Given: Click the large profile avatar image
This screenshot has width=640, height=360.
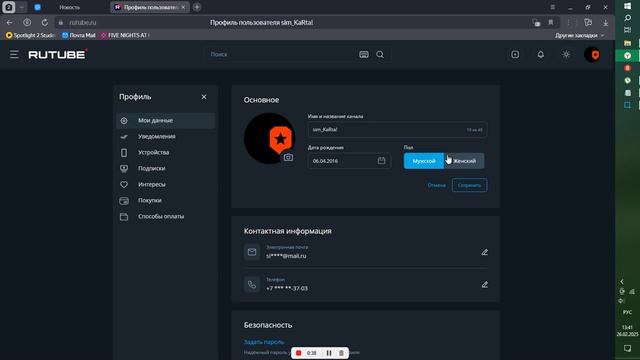Looking at the screenshot, I should pos(269,138).
